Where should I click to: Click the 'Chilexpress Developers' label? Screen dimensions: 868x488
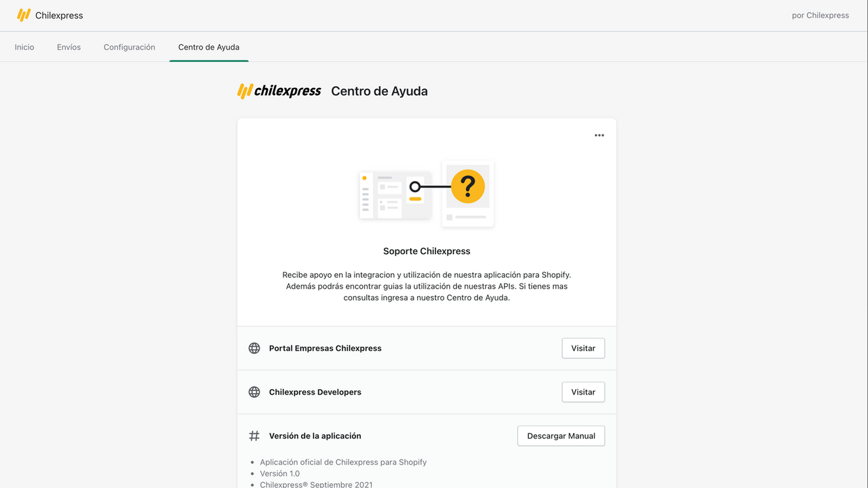(315, 392)
